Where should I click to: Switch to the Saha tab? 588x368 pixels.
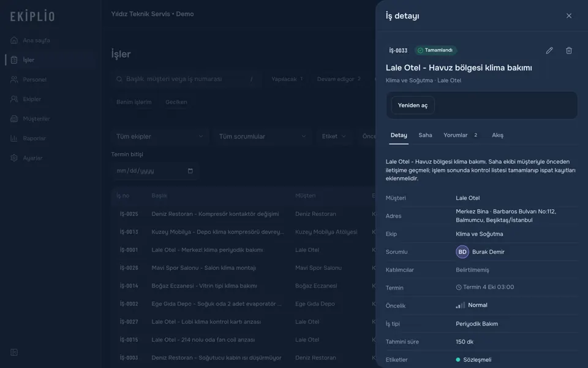coord(425,135)
